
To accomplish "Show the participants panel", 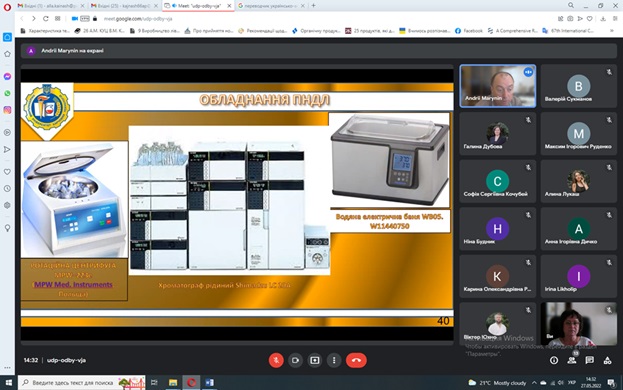I will (572, 360).
